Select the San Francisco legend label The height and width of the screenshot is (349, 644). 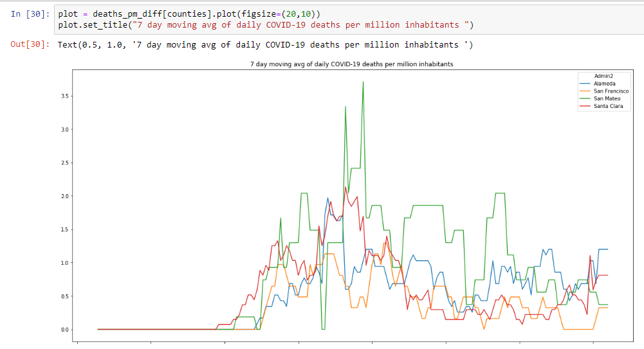point(611,91)
